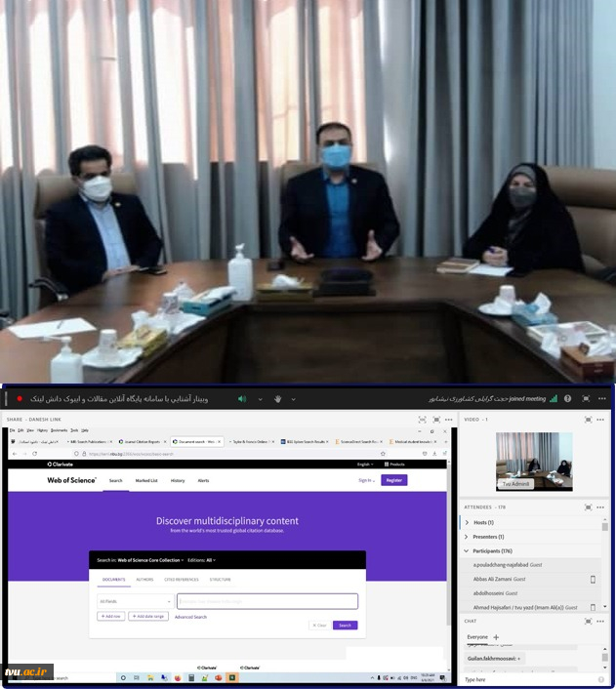Maximize the Attendees pod
This screenshot has height=689, width=616.
pos(589,507)
